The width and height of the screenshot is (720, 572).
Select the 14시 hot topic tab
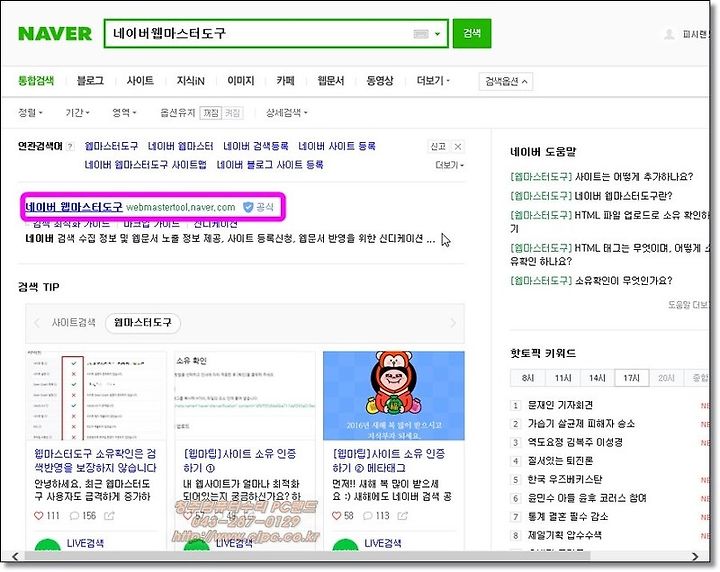tap(597, 378)
